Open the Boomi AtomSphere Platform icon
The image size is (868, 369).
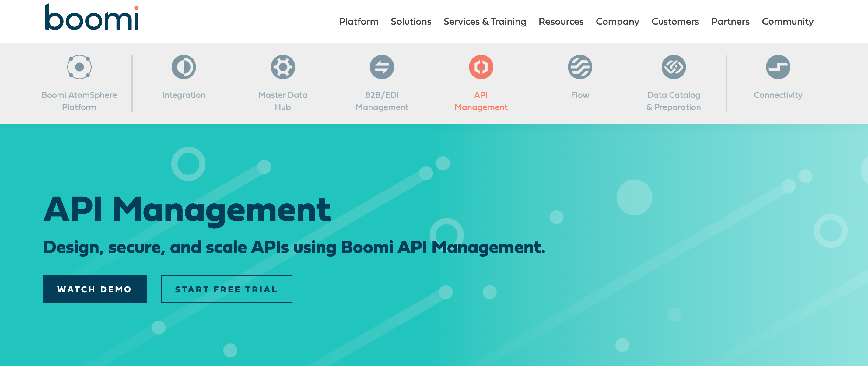79,67
